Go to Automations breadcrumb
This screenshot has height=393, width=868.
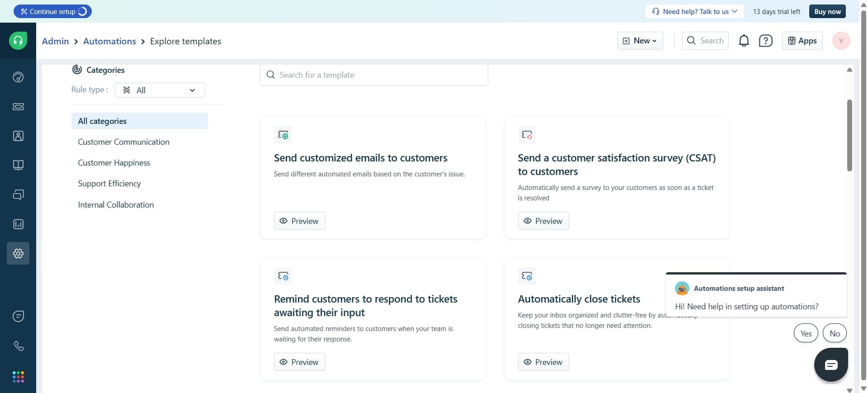click(x=109, y=41)
